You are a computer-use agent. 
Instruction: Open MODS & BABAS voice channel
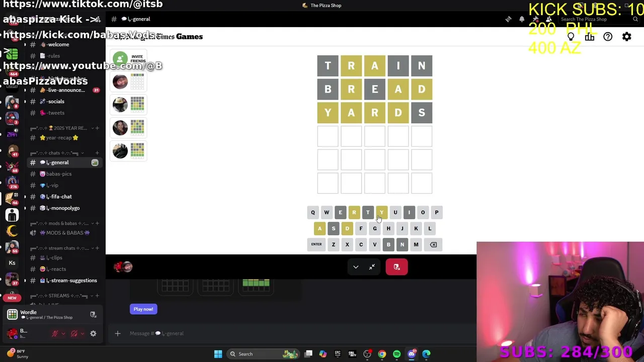(64, 233)
